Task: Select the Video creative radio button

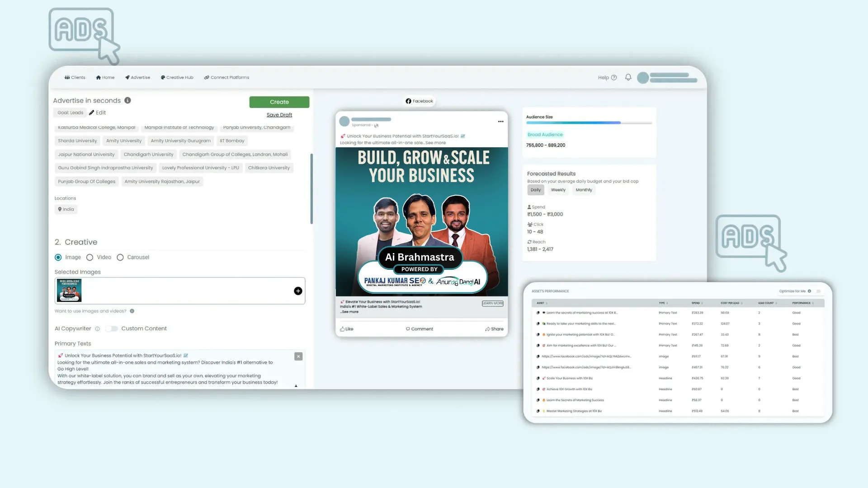Action: (x=90, y=258)
